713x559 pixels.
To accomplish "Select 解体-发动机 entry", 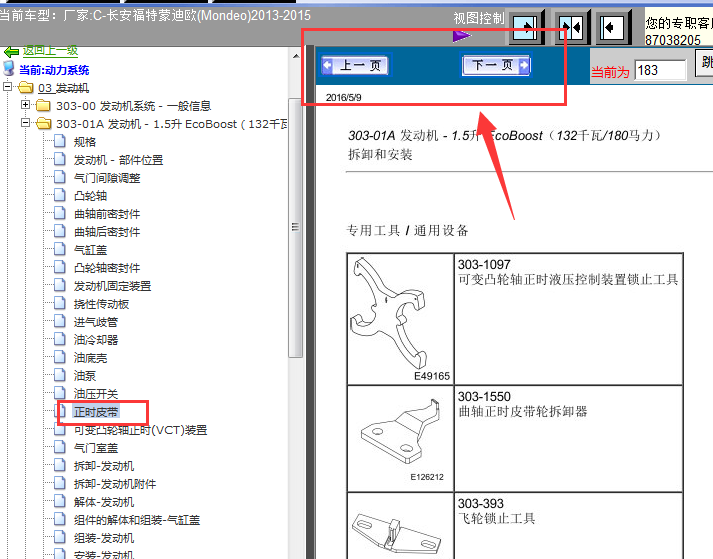I will pos(104,502).
